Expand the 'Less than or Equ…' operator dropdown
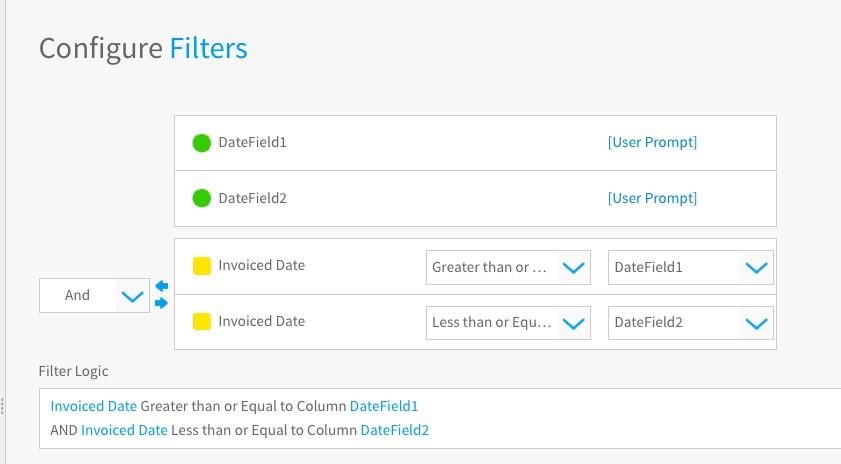The width and height of the screenshot is (841, 464). coord(508,323)
